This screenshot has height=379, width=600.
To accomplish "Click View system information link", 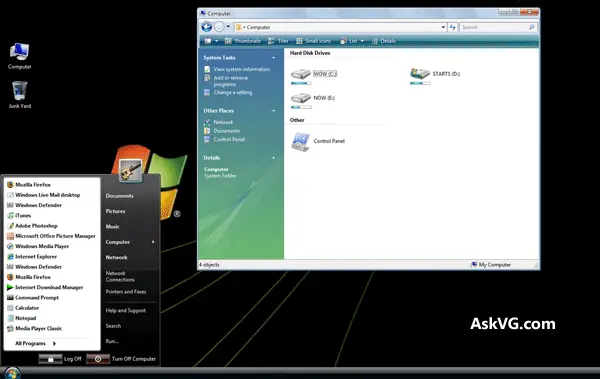I will click(x=242, y=69).
